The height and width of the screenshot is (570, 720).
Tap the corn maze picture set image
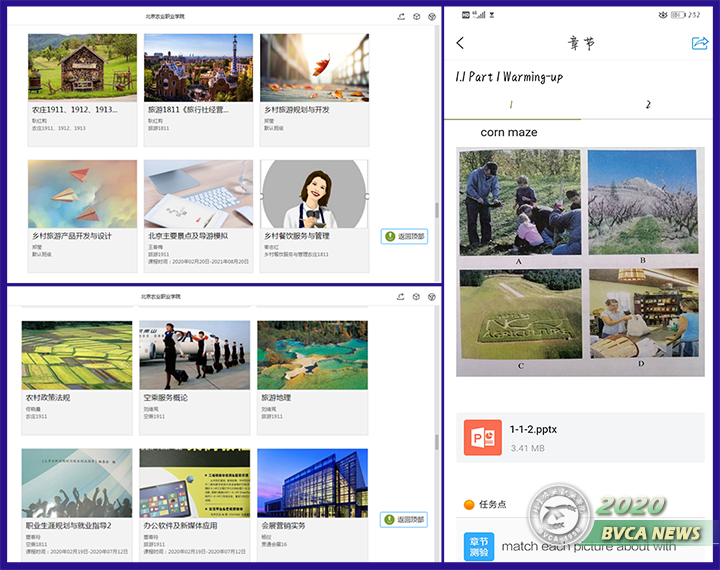[580, 262]
